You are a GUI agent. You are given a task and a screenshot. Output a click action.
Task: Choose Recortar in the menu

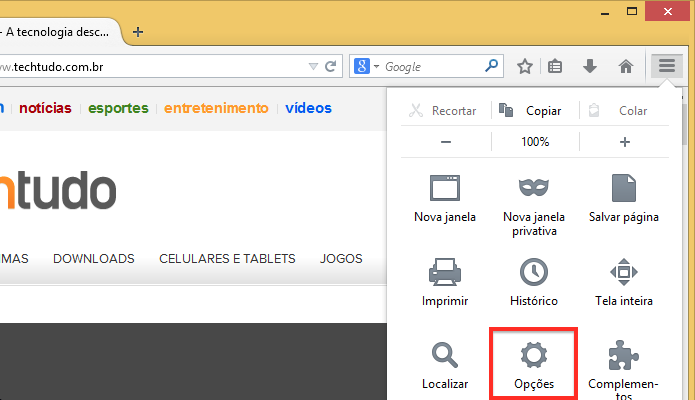[442, 110]
